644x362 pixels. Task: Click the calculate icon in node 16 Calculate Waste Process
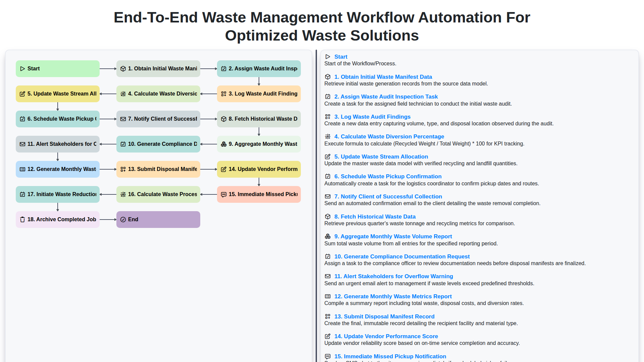tap(123, 194)
